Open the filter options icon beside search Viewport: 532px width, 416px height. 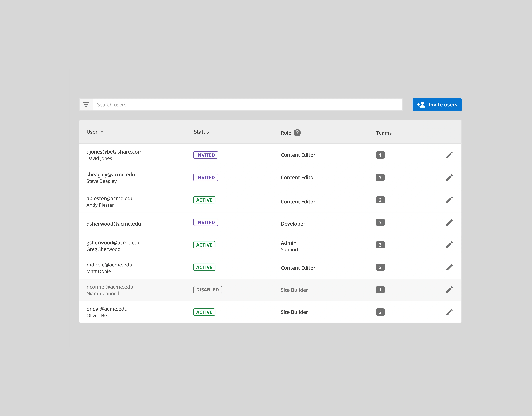coord(86,105)
